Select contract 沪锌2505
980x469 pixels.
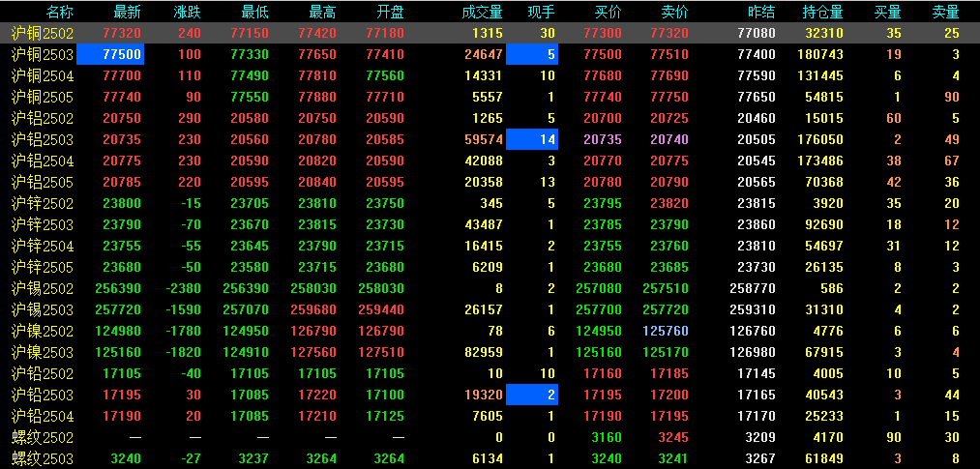tap(43, 267)
